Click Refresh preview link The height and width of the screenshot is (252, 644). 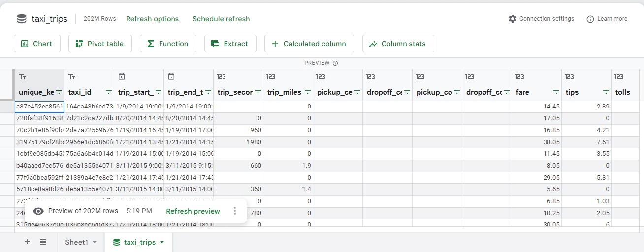coord(193,211)
